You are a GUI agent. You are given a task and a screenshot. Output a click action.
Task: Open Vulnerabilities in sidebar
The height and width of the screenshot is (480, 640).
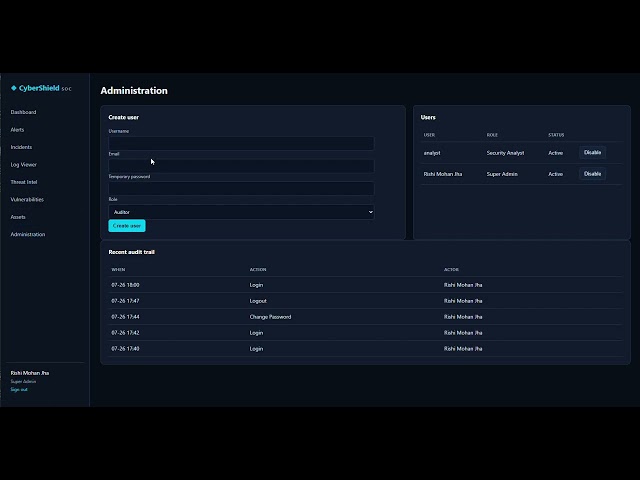point(27,200)
